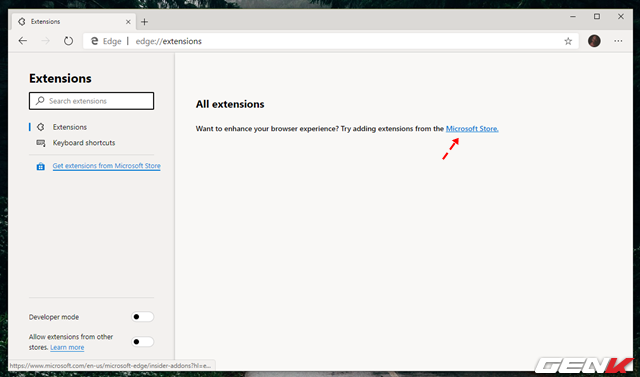Open Get extensions from Microsoft Store link

pyautogui.click(x=107, y=166)
